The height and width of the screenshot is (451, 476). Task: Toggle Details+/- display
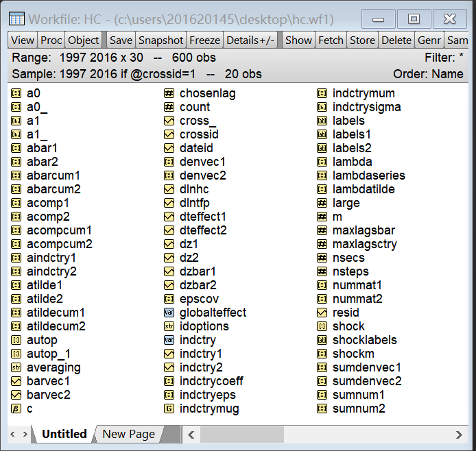tap(250, 40)
